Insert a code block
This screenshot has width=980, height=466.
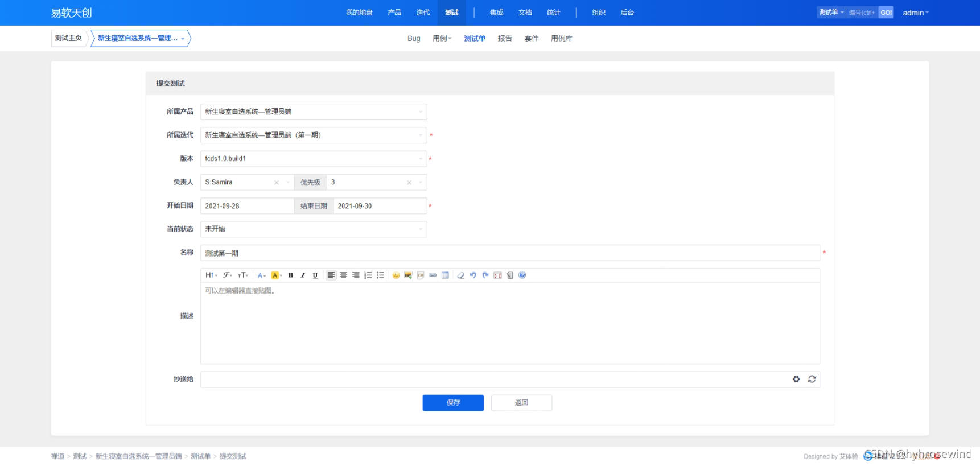point(421,275)
